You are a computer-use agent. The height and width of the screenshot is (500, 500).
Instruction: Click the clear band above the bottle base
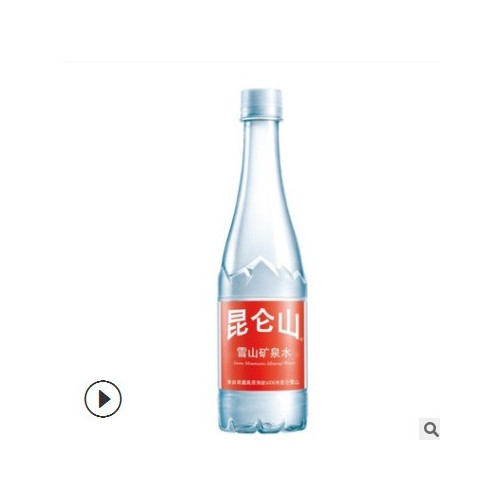262,402
